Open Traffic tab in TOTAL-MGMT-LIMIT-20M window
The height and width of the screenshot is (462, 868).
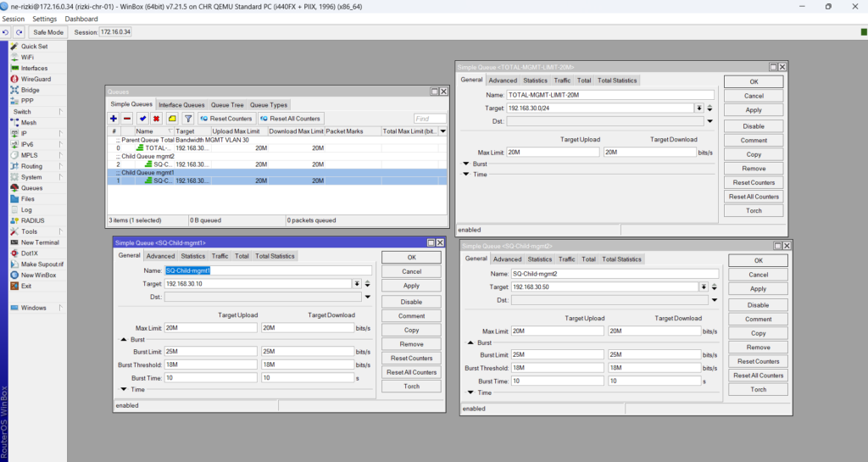click(562, 81)
